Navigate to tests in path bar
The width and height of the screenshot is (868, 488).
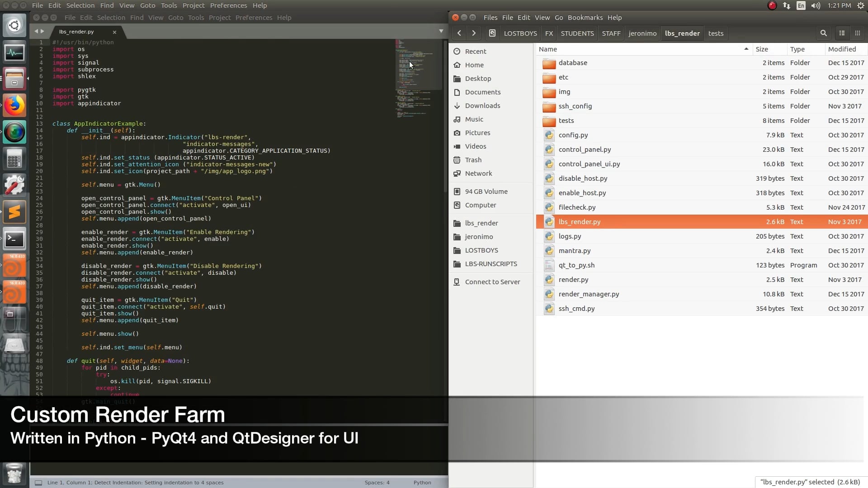pos(716,33)
